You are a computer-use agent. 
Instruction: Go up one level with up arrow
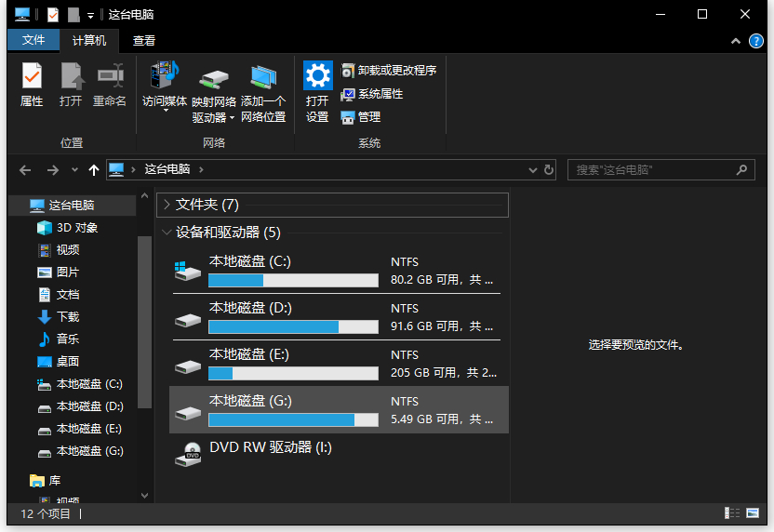tap(93, 170)
